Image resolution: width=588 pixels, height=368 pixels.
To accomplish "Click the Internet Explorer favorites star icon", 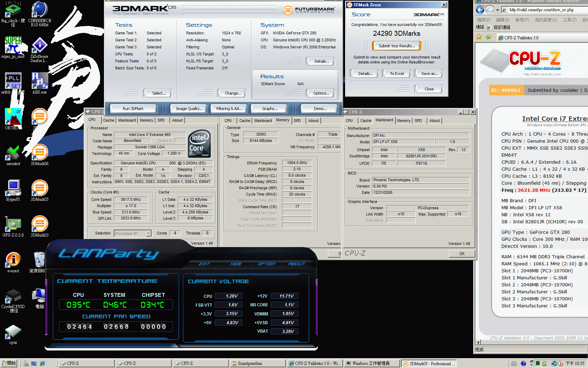I will (479, 37).
